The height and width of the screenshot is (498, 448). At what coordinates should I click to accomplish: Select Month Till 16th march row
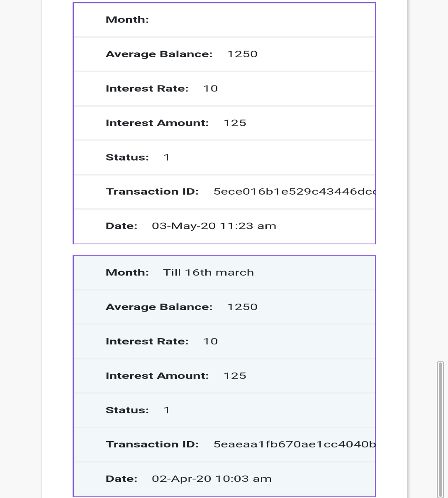click(224, 273)
